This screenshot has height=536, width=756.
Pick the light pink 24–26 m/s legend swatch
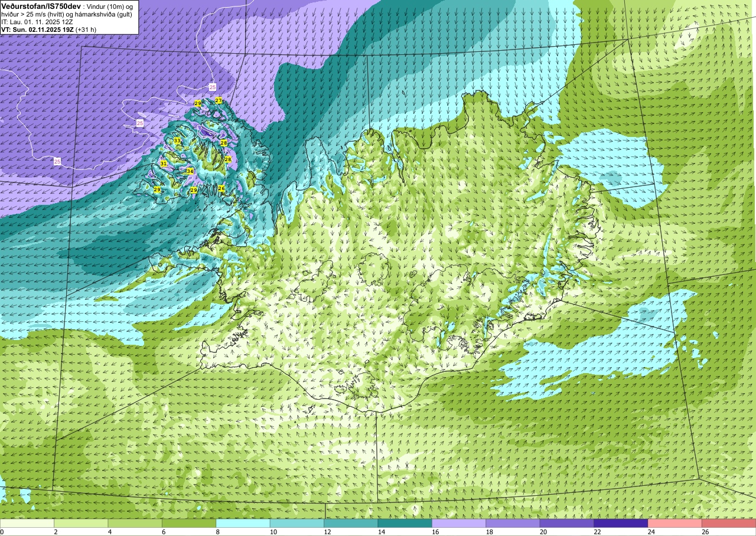[x=675, y=524]
